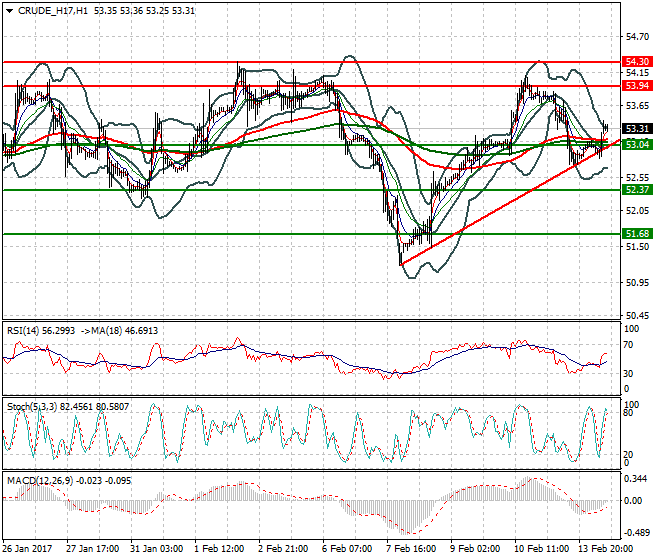Click the 52.05 price axis value
The image size is (660, 560).
click(637, 211)
